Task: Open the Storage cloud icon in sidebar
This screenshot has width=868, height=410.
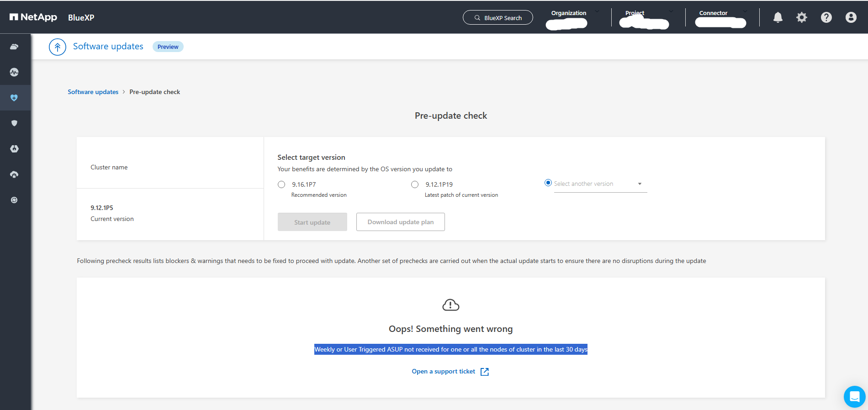Action: click(x=14, y=47)
